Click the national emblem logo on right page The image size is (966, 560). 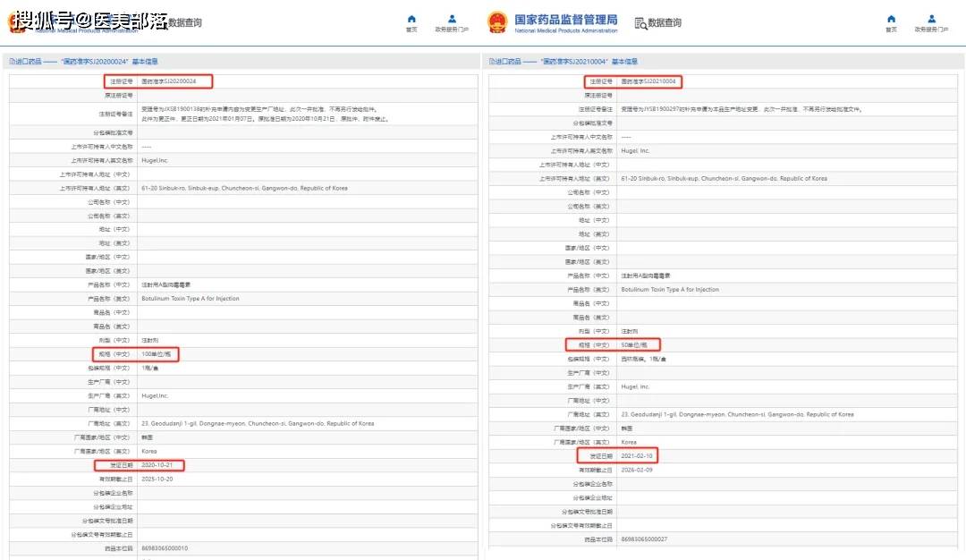[497, 22]
